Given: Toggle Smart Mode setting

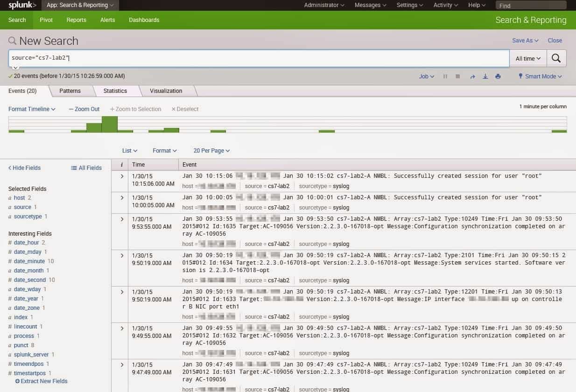Looking at the screenshot, I should pos(540,76).
